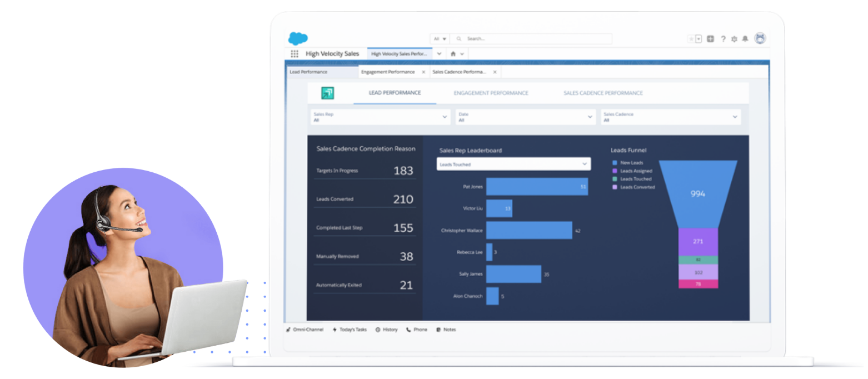The height and width of the screenshot is (379, 868).
Task: Click the Manually Removed value 38
Action: (407, 256)
